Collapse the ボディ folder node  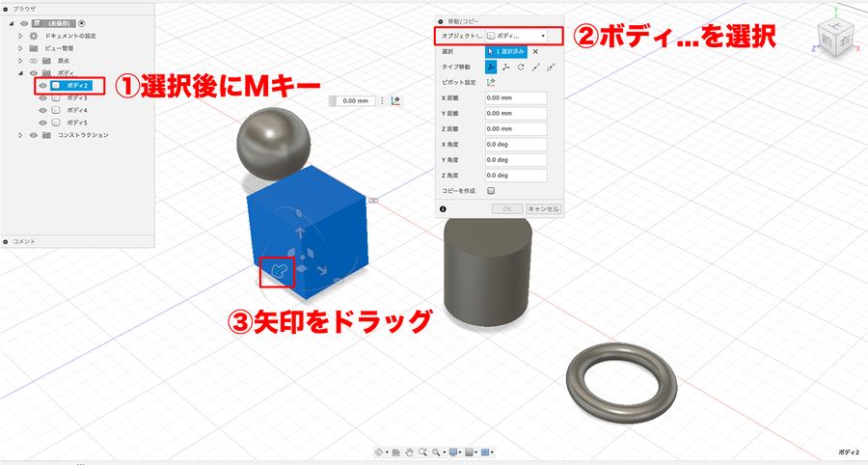click(x=20, y=73)
